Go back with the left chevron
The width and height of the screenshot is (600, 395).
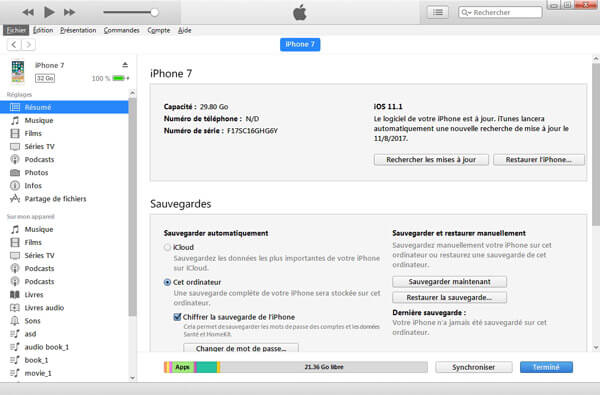point(14,45)
